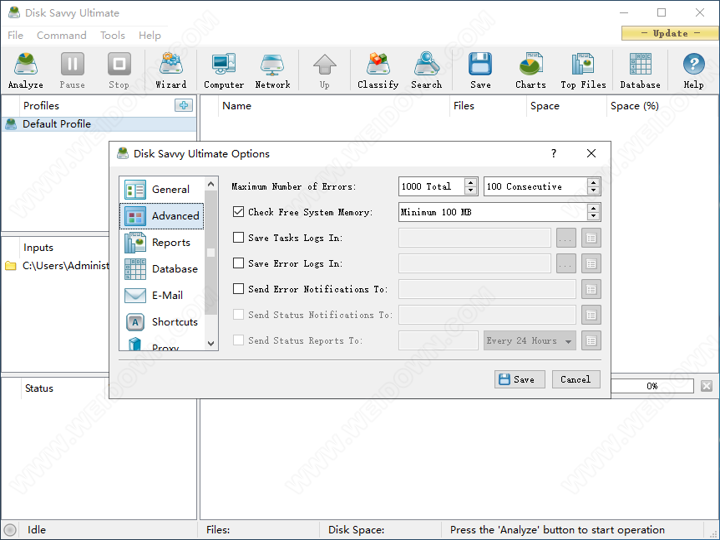This screenshot has height=540, width=720.
Task: Enable Save Tasks Logs In
Action: tap(238, 237)
